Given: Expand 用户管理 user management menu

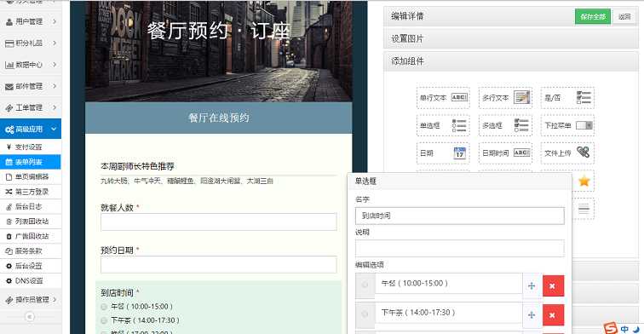Looking at the screenshot, I should pyautogui.click(x=31, y=21).
